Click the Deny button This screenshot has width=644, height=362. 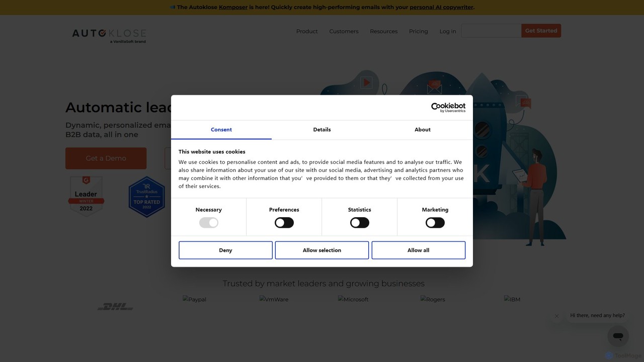tap(225, 250)
